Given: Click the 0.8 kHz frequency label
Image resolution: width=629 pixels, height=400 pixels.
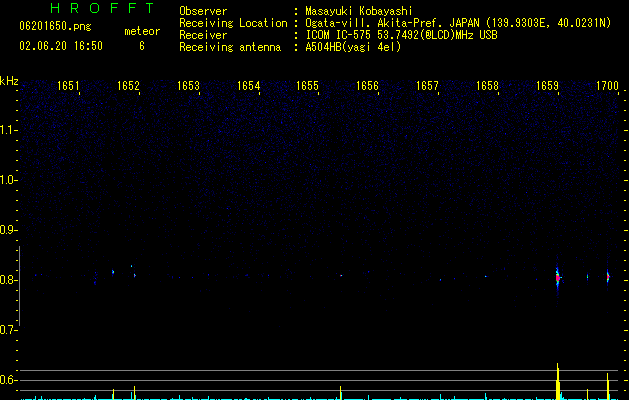Looking at the screenshot, I should point(8,280).
